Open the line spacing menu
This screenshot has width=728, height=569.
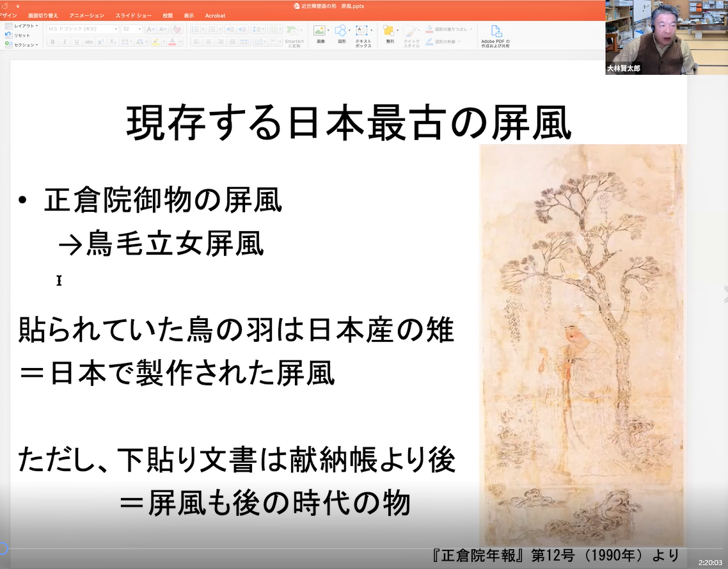257,29
